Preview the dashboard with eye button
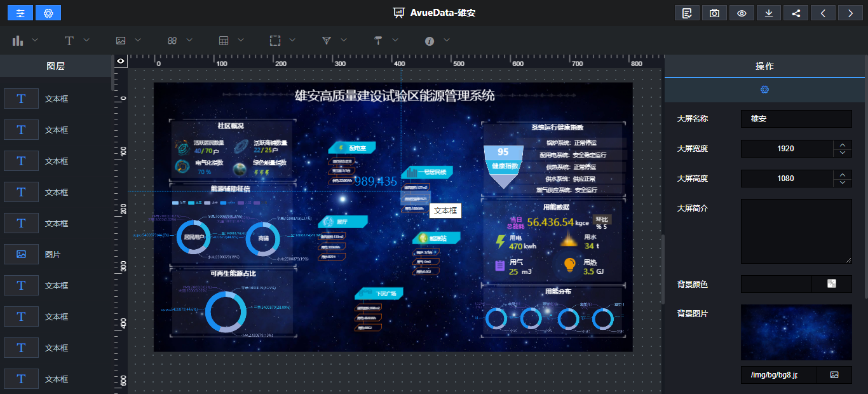This screenshot has width=868, height=394. pyautogui.click(x=742, y=13)
